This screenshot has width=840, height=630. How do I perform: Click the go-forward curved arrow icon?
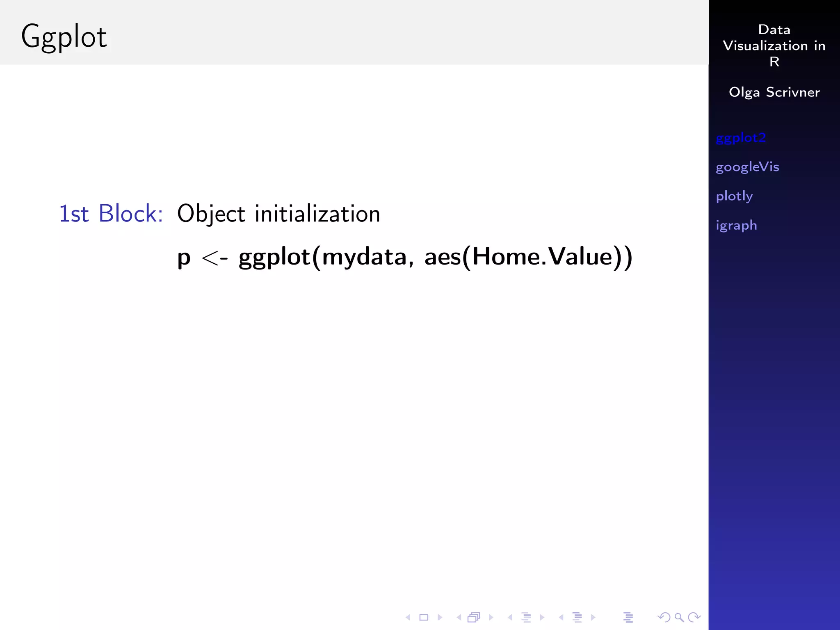[x=694, y=617]
